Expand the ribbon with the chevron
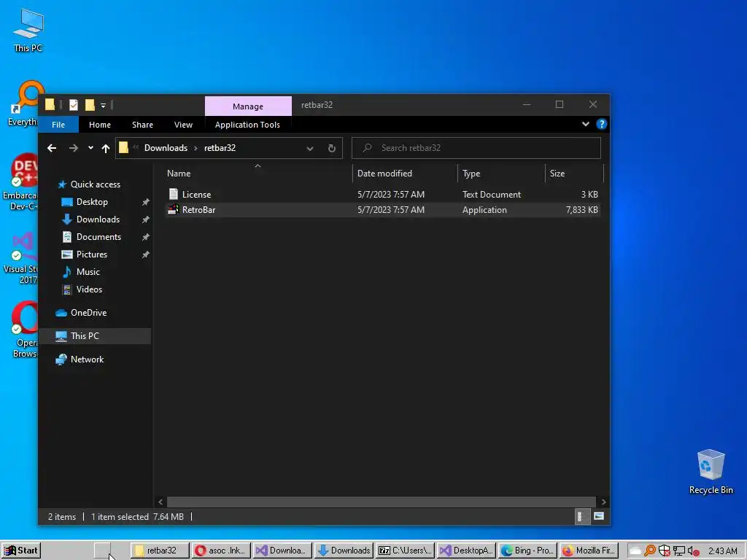 (x=586, y=124)
